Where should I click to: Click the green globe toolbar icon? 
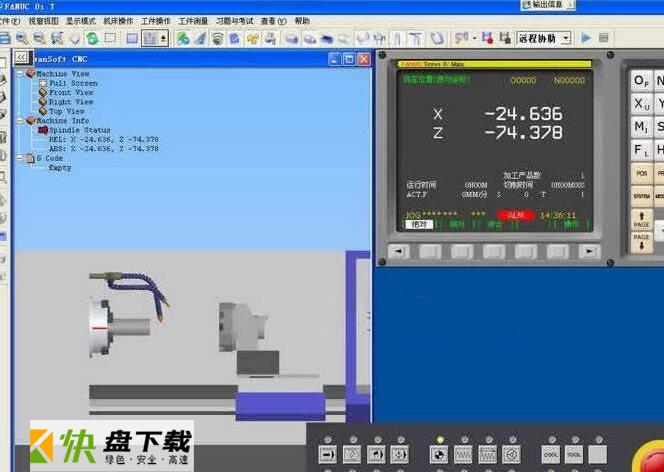183,39
